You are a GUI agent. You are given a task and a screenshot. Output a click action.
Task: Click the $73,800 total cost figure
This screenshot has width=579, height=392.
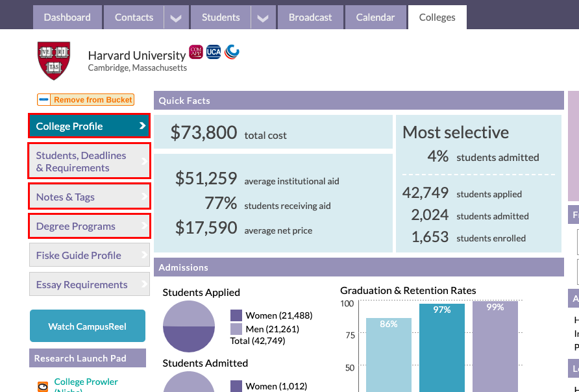point(203,132)
